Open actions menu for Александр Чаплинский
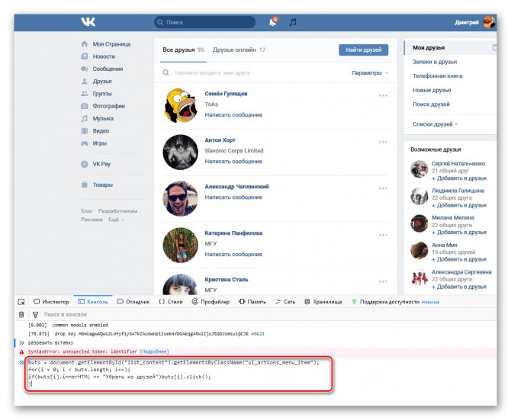The height and width of the screenshot is (420, 511). pos(383,188)
